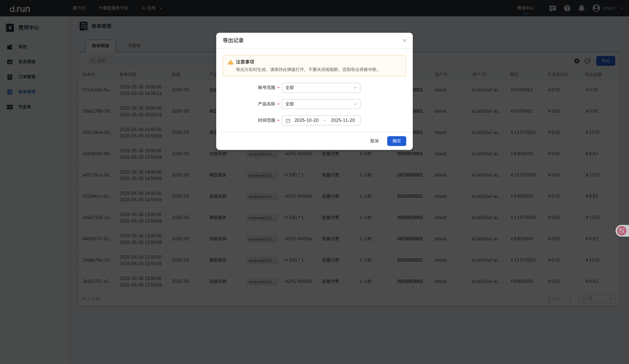Screen dimensions: 629x364
Task: Open the help question-mark icon
Action: click(567, 8)
